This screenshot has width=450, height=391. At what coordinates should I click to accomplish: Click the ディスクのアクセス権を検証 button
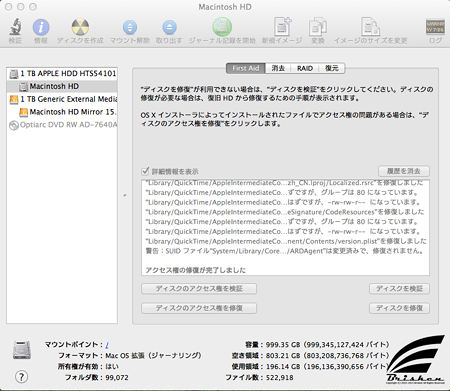coord(199,289)
